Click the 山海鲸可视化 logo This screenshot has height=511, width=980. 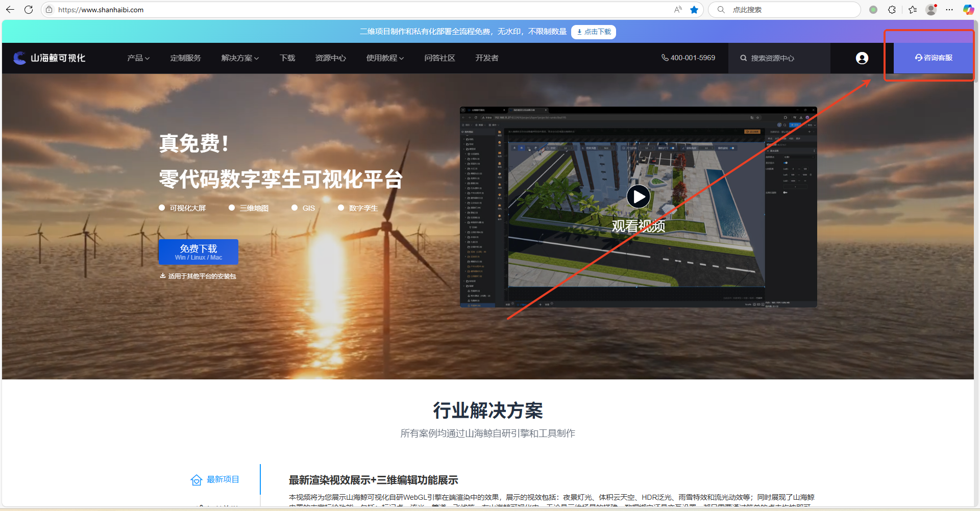tap(49, 58)
